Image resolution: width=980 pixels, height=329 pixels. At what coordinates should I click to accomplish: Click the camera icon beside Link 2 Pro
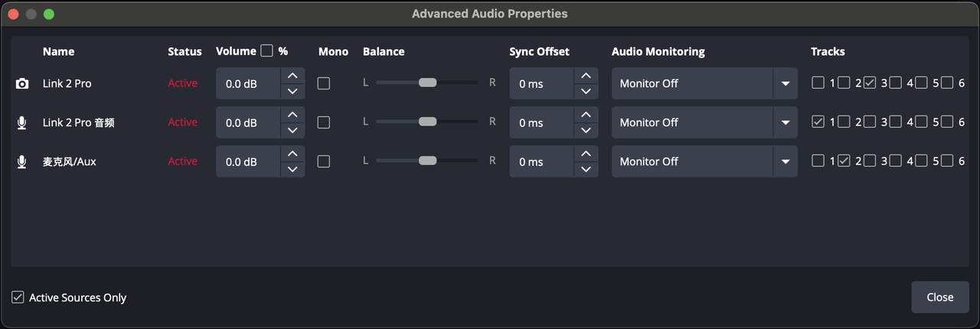point(22,83)
